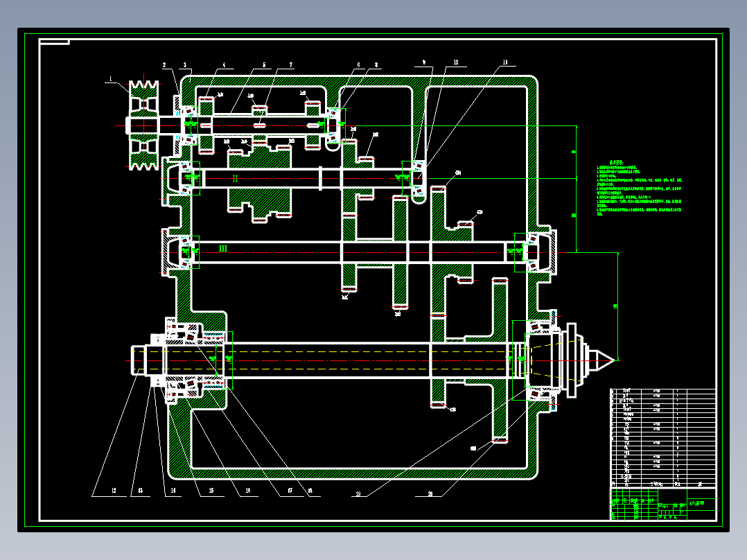747x560 pixels.
Task: Select the green technical requirements text block
Action: tap(640, 189)
